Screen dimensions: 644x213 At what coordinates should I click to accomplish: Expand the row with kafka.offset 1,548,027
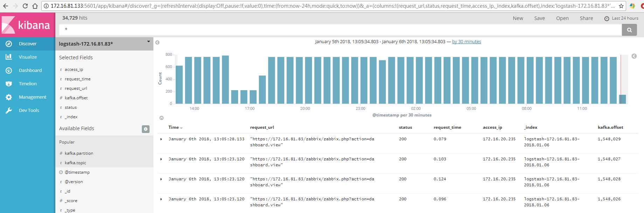[x=161, y=159]
